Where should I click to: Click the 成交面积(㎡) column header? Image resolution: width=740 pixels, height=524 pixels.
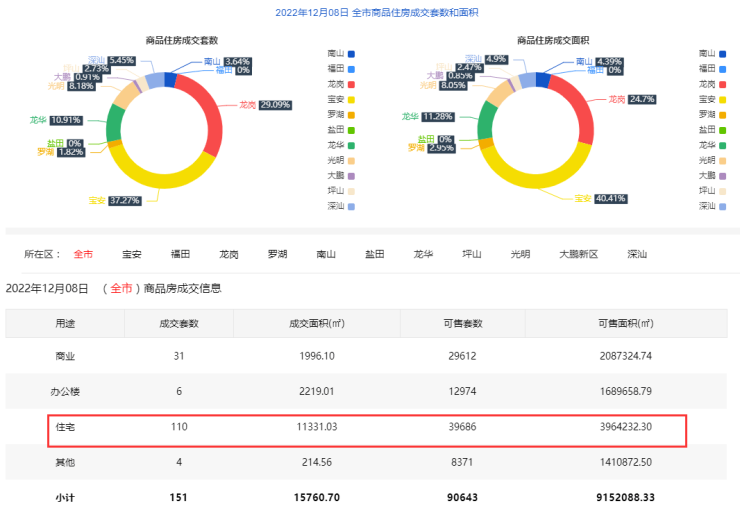click(316, 324)
